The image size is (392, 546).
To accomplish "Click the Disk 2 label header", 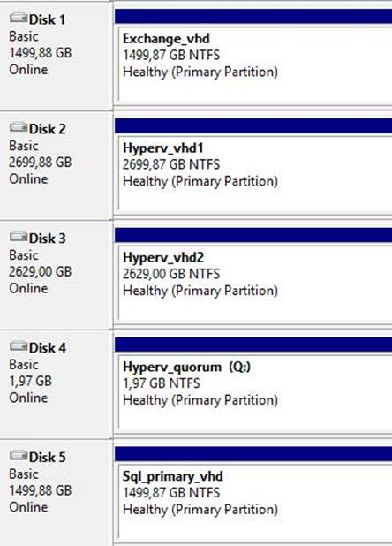I will click(x=48, y=129).
